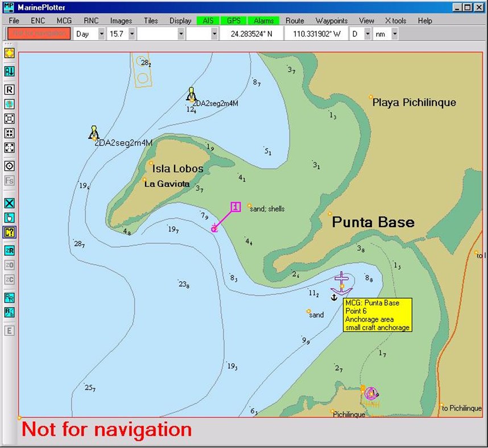Click the magenta waypoint marker 1 on chart
This screenshot has width=488, height=448.
235,207
